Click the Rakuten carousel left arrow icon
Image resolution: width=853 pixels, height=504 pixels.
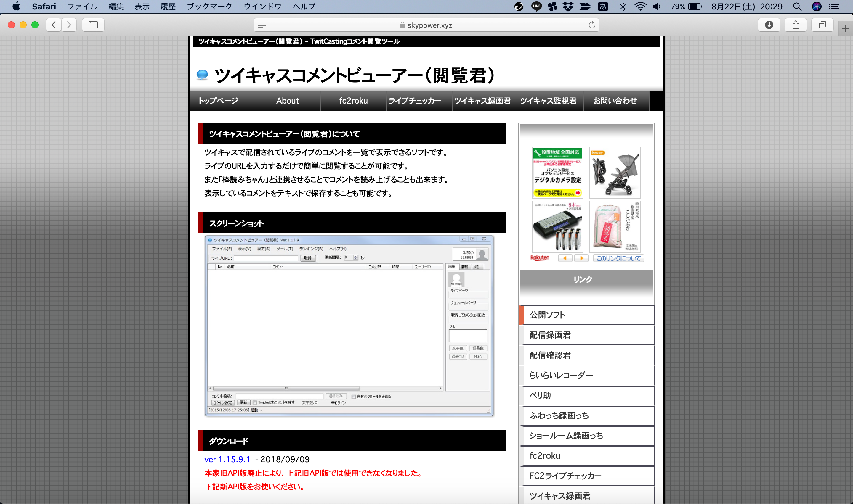tap(564, 257)
